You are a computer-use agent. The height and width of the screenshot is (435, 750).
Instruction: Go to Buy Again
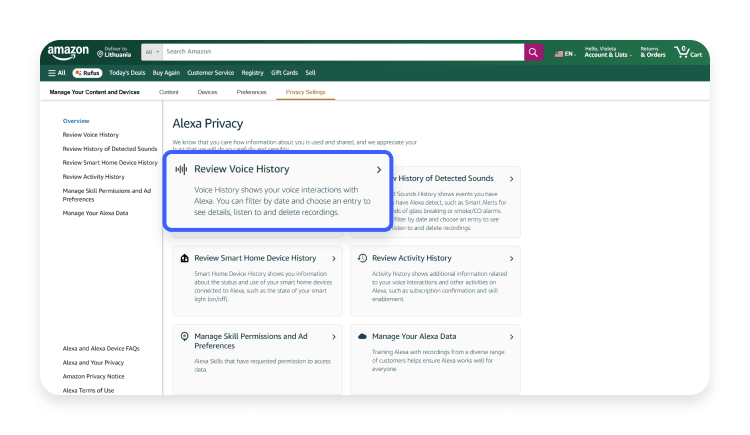pyautogui.click(x=166, y=73)
